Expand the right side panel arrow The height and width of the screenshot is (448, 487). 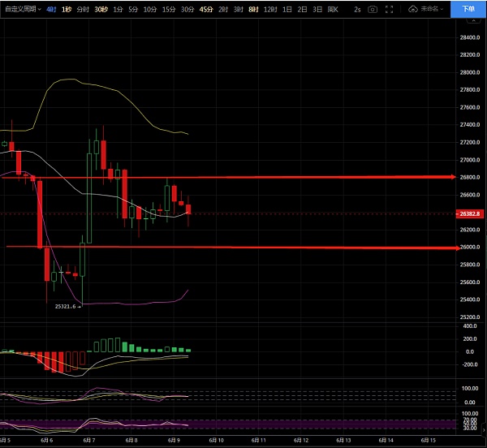tap(484, 430)
